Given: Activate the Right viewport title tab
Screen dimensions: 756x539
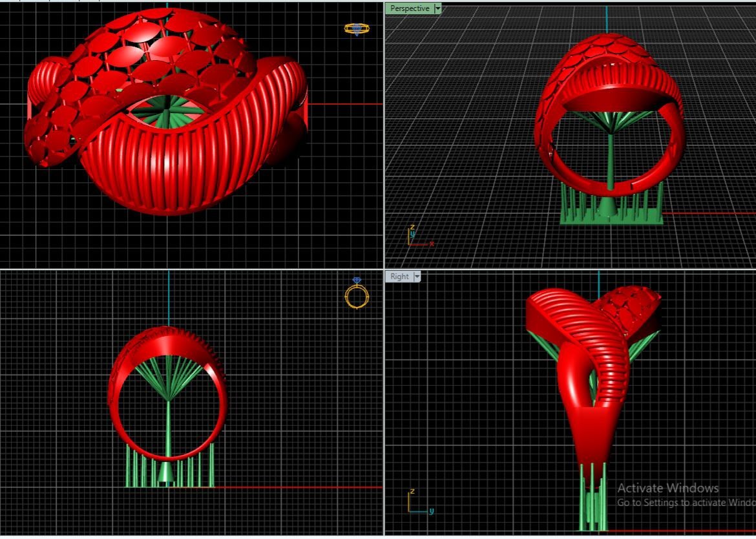Looking at the screenshot, I should point(399,277).
